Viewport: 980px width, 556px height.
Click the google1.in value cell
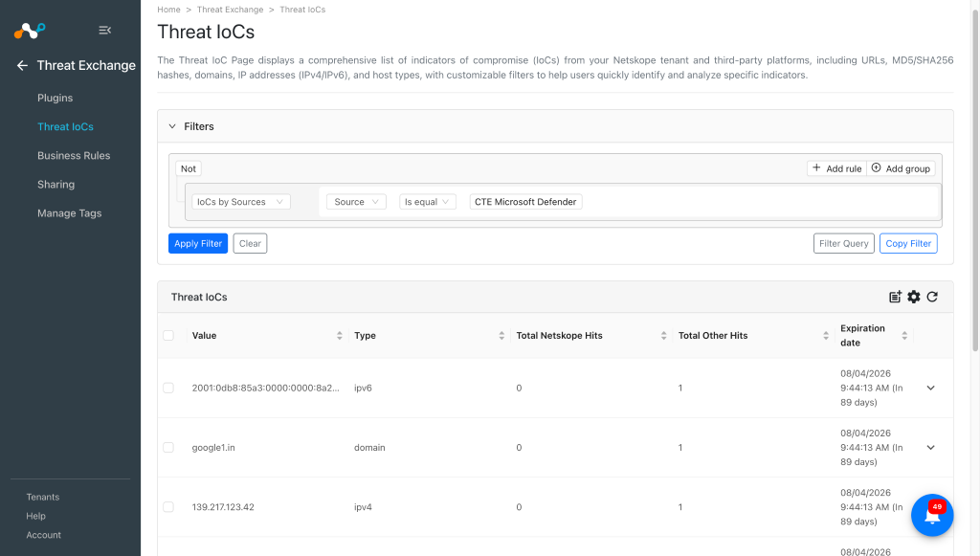pyautogui.click(x=213, y=447)
